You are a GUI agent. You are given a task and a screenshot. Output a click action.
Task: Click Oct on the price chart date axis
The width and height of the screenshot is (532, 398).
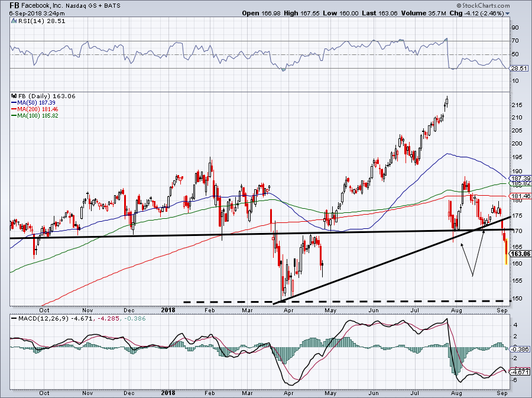(x=44, y=310)
